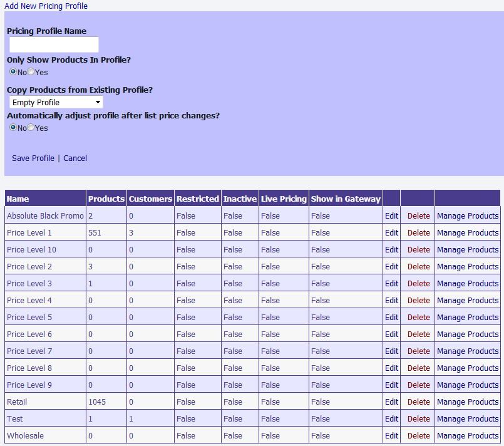The width and height of the screenshot is (504, 446).
Task: Click the Cancel link
Action: [x=75, y=158]
